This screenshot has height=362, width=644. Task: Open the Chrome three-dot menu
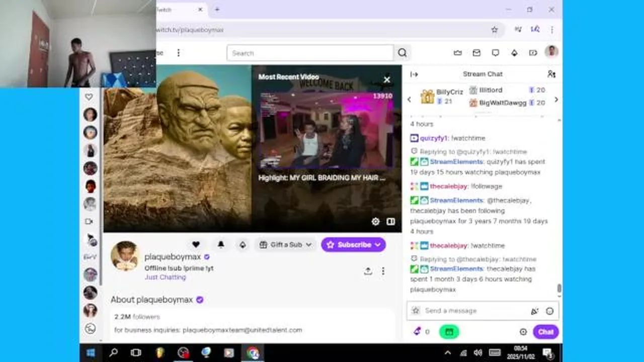[552, 30]
